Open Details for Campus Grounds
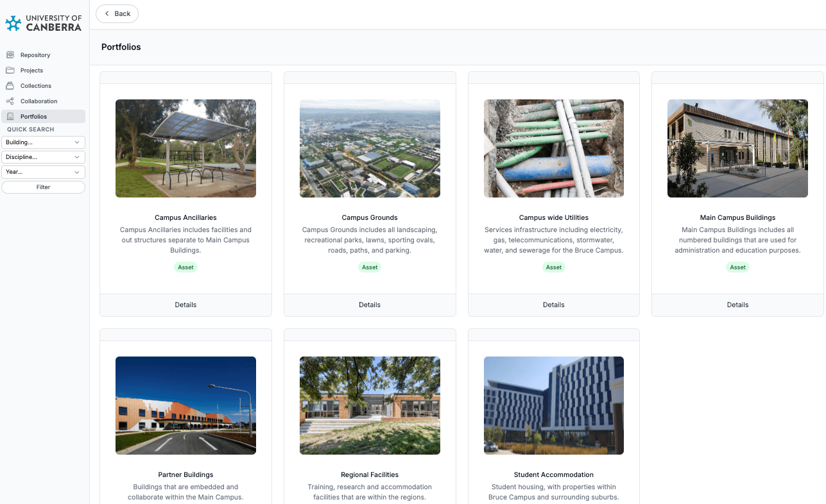Viewport: 826px width, 504px height. click(370, 305)
